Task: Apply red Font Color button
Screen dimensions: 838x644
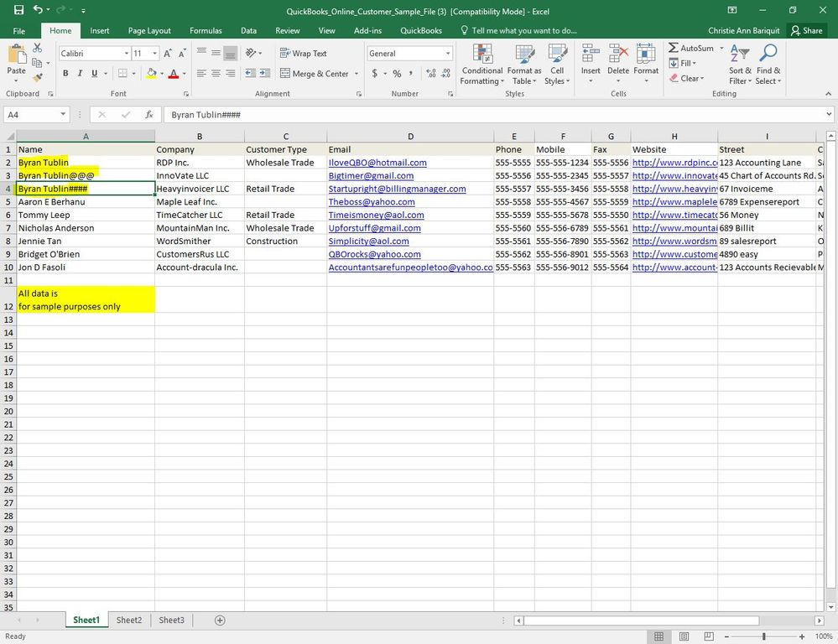Action: [173, 74]
